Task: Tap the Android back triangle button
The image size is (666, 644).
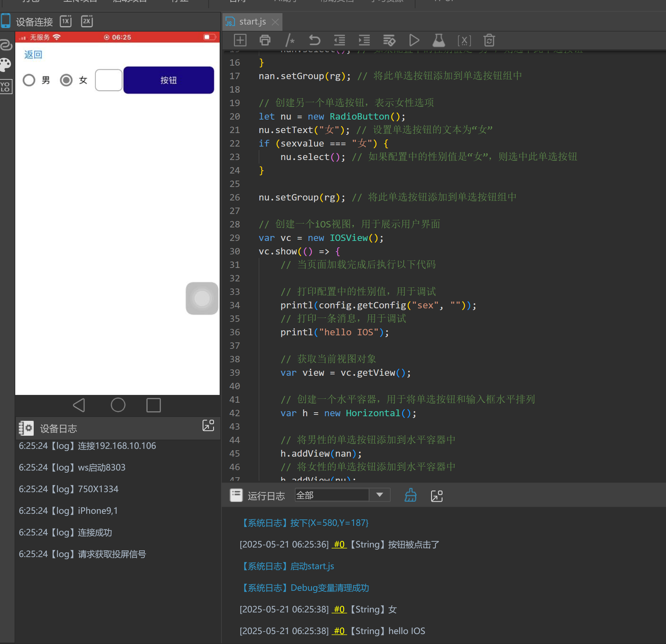Action: click(x=79, y=405)
